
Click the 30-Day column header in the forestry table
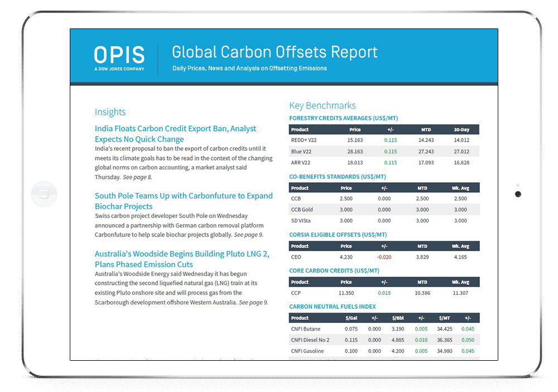click(461, 129)
